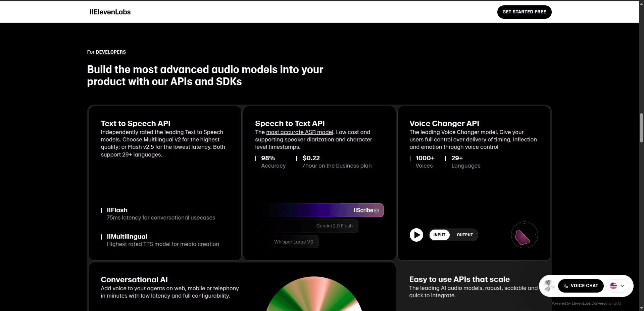Click the v1 badge on IIScribe
The width and height of the screenshot is (644, 311).
pos(377,210)
